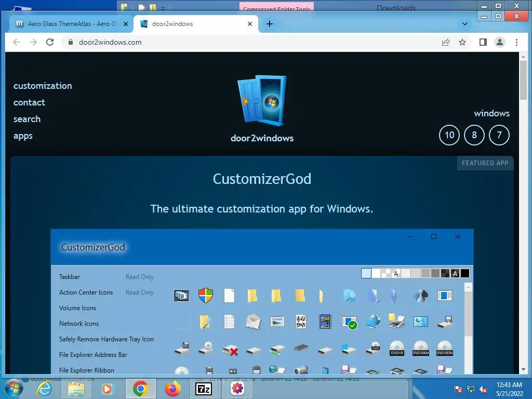
Task: Reload the door2windows page
Action: pos(50,42)
